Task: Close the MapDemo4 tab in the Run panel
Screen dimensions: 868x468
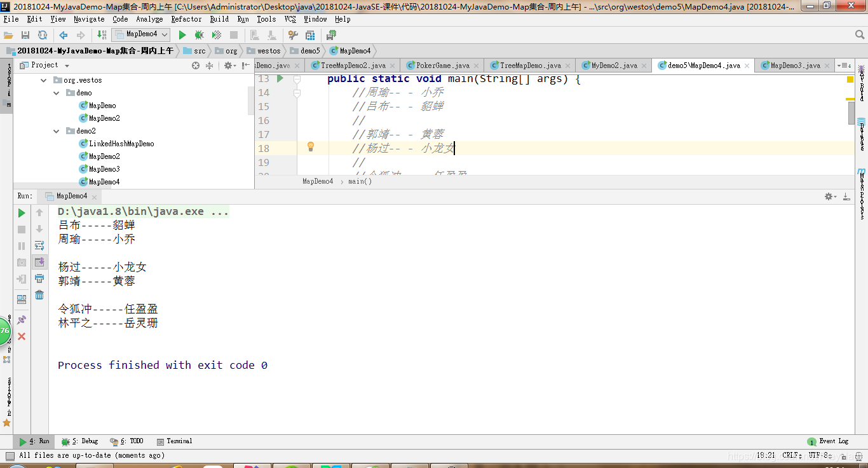Action: tap(95, 196)
